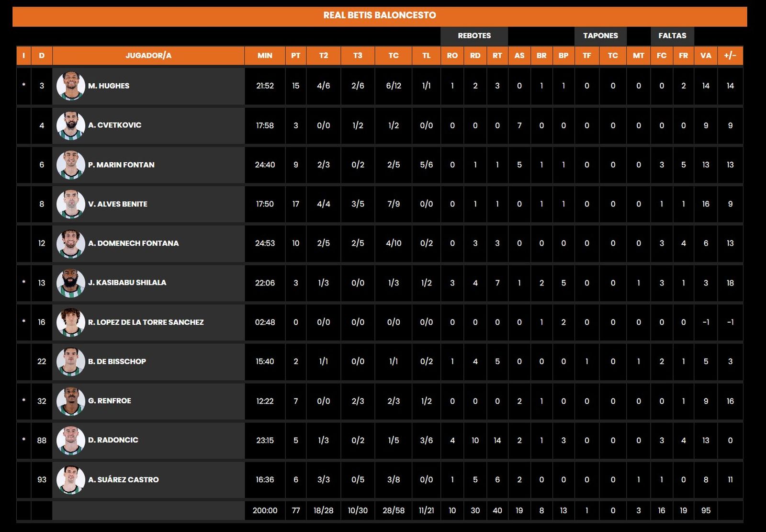Open P. Marin Fontan player name link
The height and width of the screenshot is (532, 766).
[x=121, y=165]
